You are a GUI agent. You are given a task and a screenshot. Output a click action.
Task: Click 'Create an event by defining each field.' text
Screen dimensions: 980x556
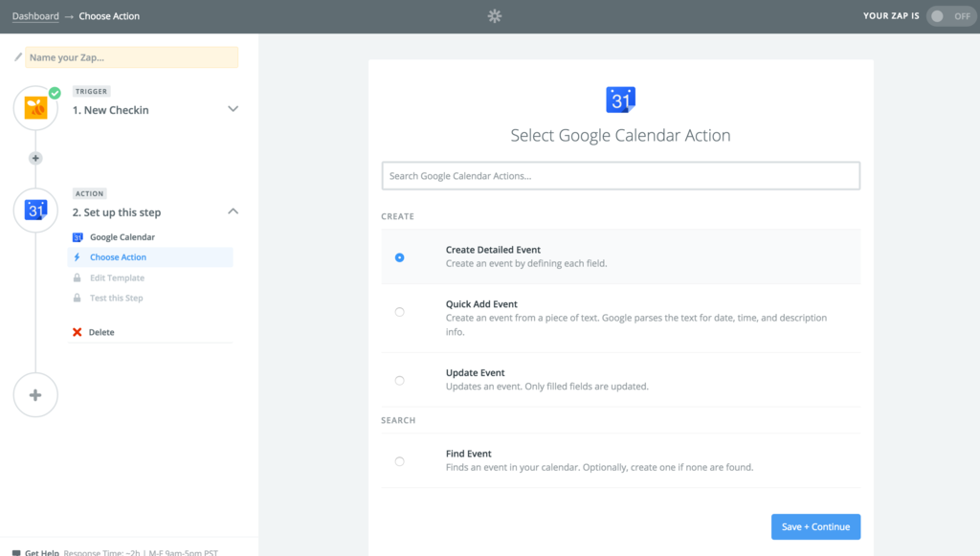point(526,263)
